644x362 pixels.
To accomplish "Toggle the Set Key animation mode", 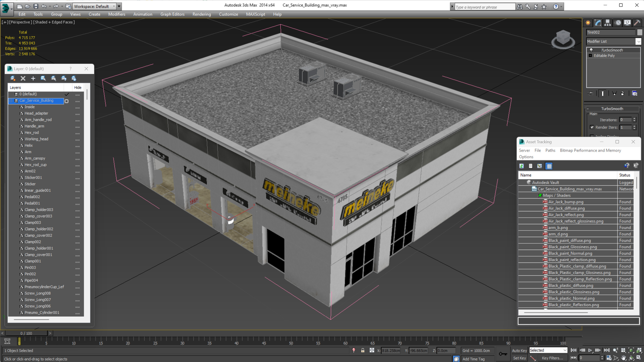I will (519, 358).
